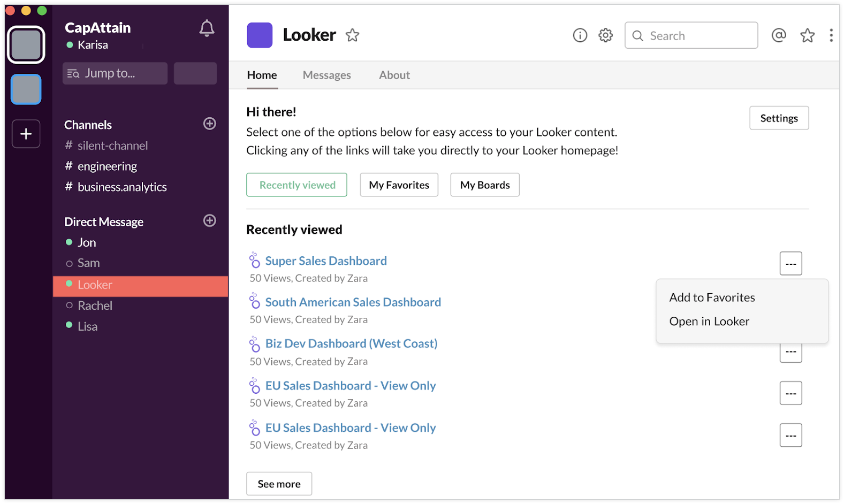Add a workspace with plus button
This screenshot has height=504, width=844.
(x=26, y=134)
